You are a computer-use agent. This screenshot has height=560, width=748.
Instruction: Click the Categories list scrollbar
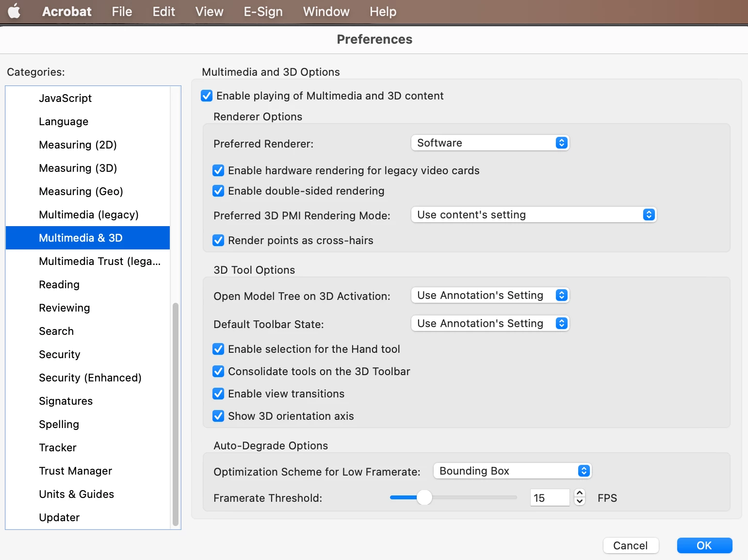tap(176, 415)
